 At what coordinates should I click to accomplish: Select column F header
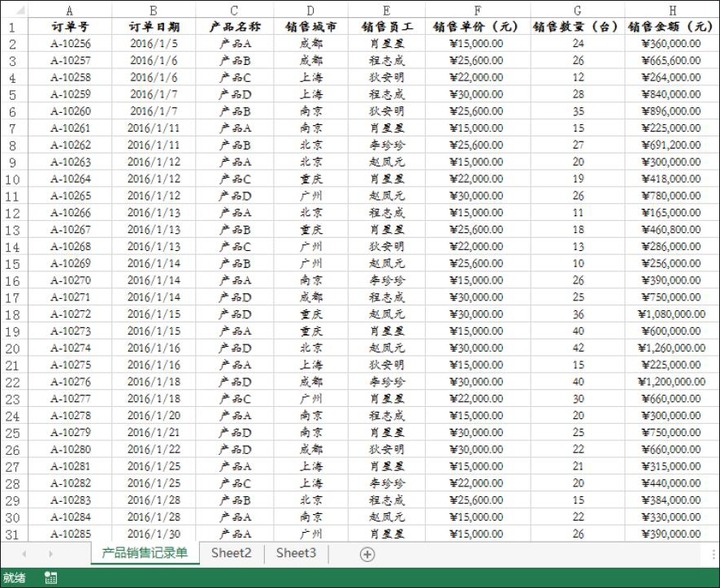(x=477, y=11)
